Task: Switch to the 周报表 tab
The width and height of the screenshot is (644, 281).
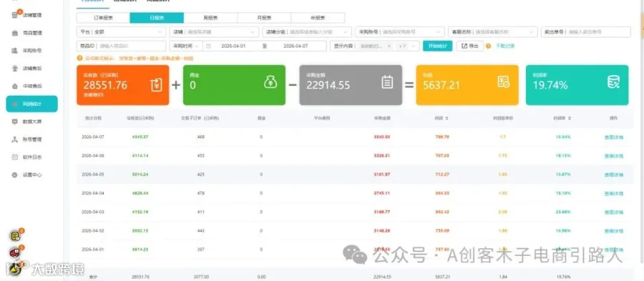Action: click(210, 18)
